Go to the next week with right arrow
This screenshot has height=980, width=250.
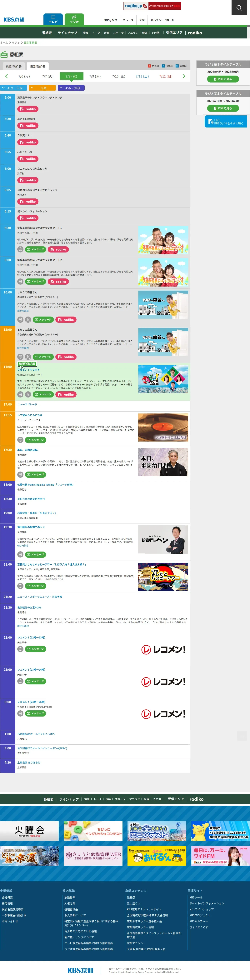click(x=184, y=76)
